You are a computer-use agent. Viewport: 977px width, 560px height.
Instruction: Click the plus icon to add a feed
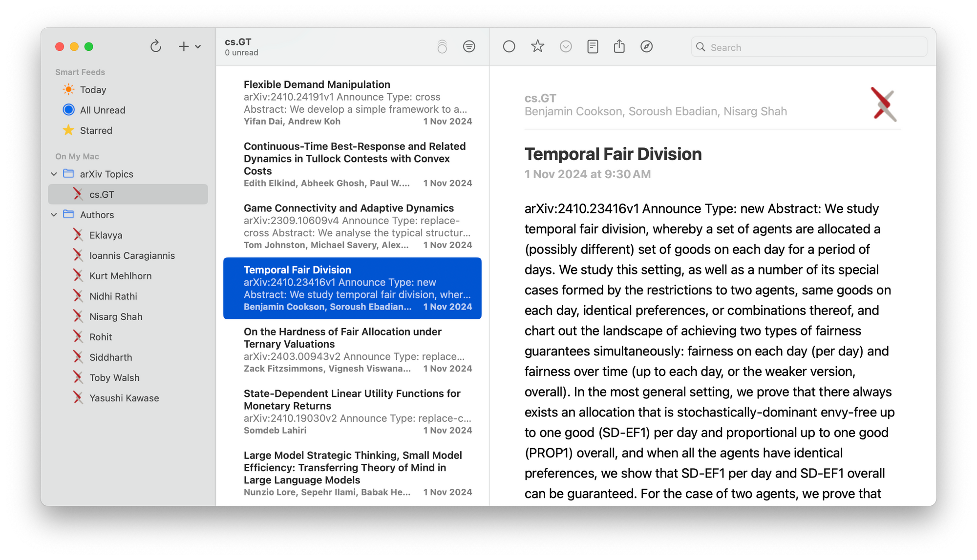[x=184, y=46]
